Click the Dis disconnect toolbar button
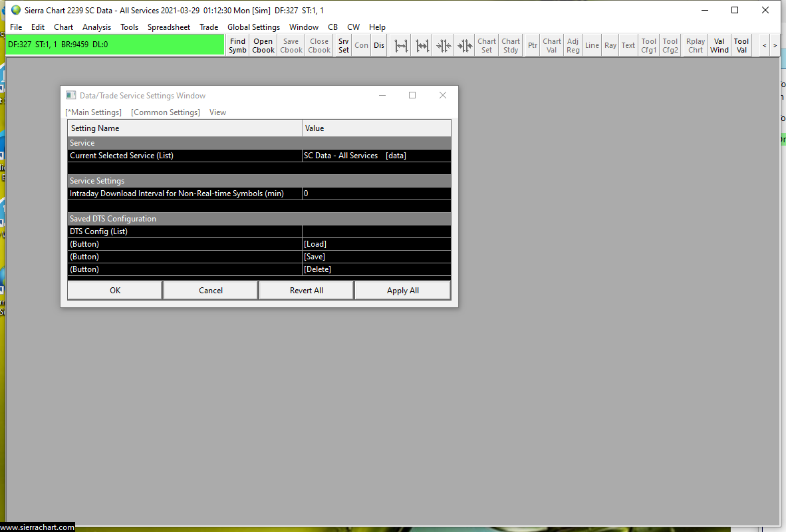The image size is (786, 532). pos(379,46)
